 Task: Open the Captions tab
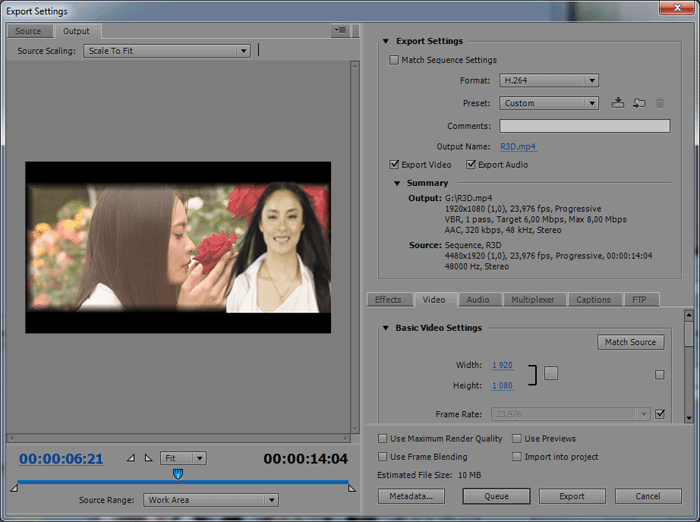tap(593, 300)
